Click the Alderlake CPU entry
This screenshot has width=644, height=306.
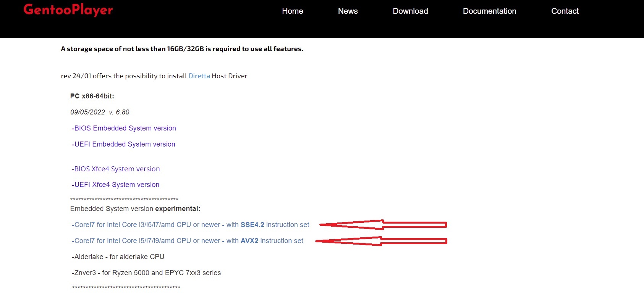(118, 257)
